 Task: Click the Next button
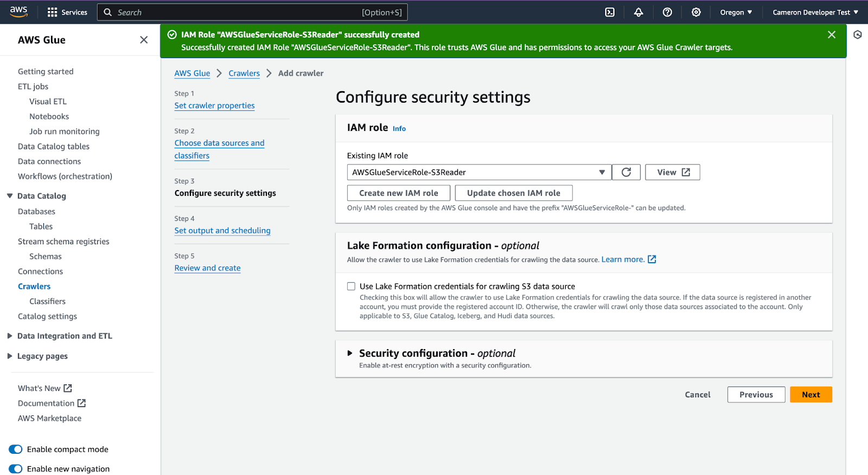[x=810, y=395]
